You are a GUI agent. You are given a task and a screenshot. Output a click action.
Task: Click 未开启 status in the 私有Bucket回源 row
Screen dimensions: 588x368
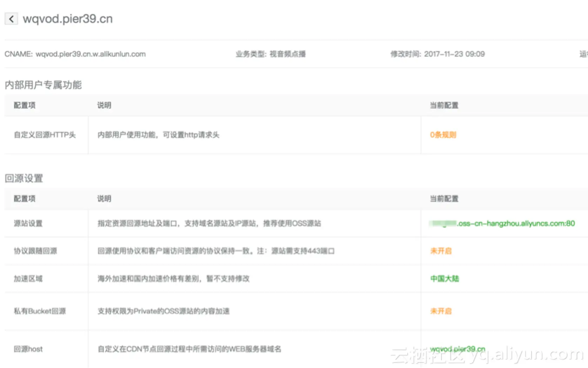441,311
